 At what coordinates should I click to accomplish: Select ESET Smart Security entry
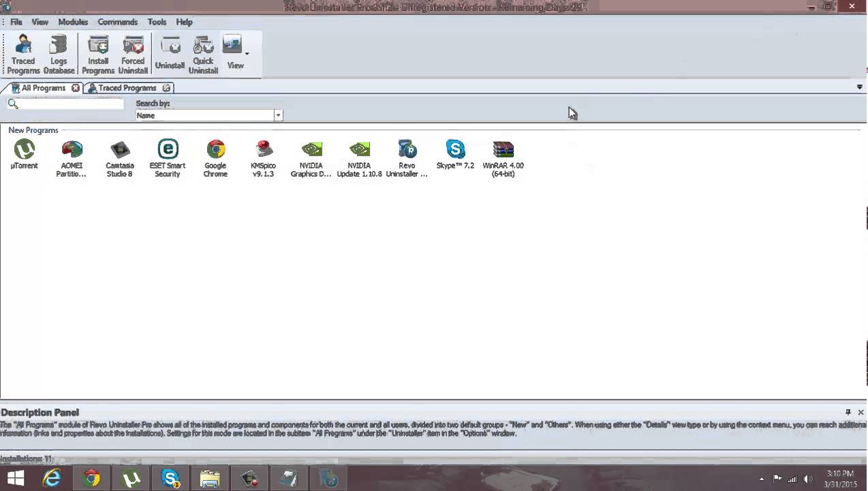pos(168,158)
